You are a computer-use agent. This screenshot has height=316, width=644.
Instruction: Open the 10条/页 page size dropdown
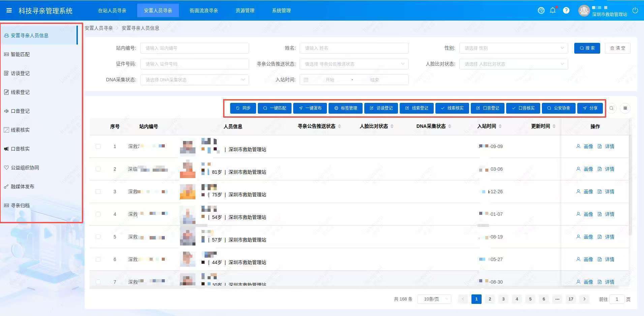[x=434, y=299]
